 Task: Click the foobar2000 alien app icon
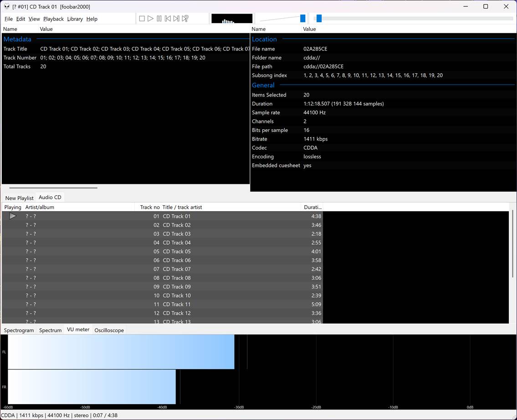pos(7,6)
